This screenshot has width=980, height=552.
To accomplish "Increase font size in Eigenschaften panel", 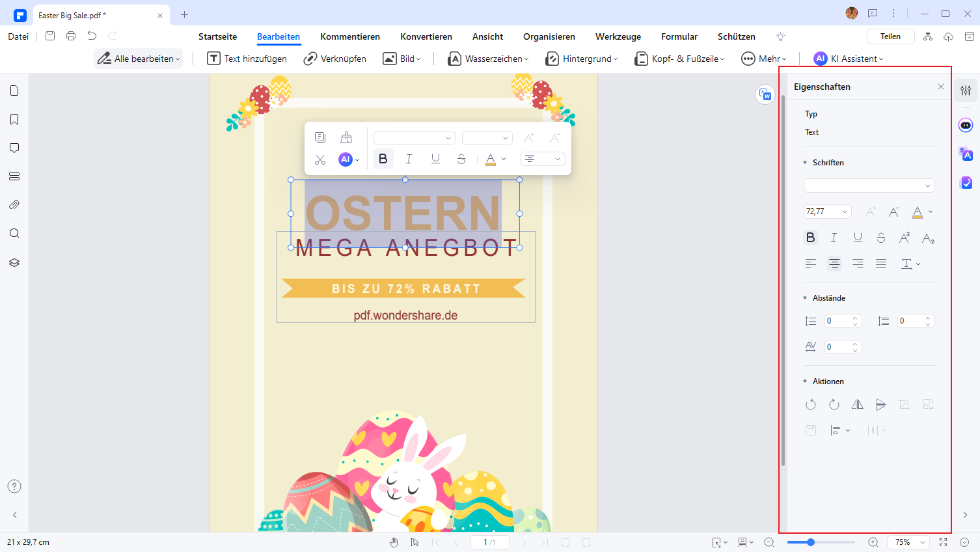I will click(x=871, y=212).
